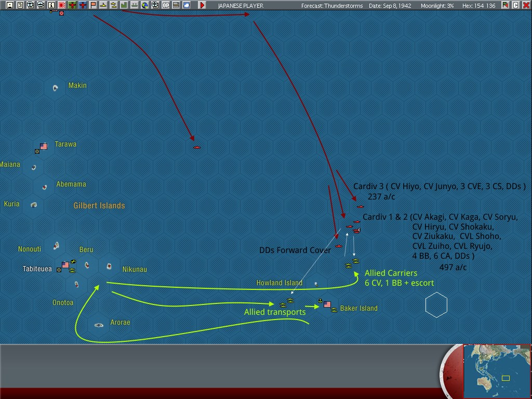
Task: Click the Maiana island marker
Action: click(x=34, y=167)
